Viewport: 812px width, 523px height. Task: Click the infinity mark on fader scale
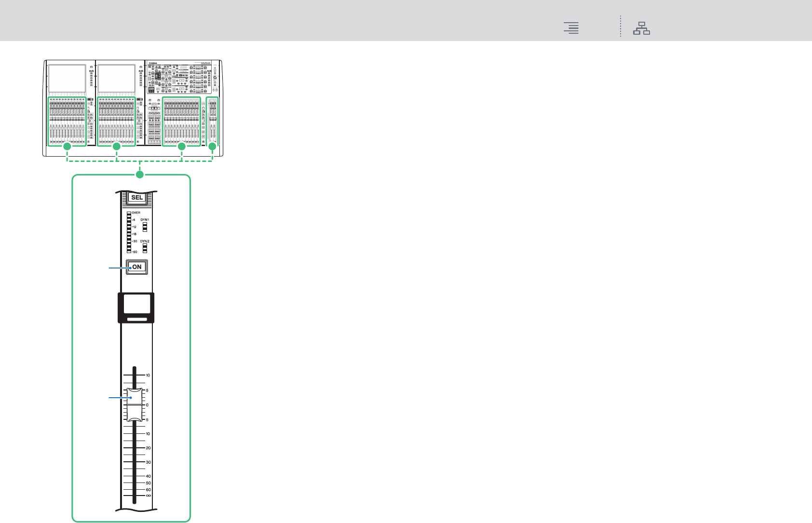click(x=149, y=496)
